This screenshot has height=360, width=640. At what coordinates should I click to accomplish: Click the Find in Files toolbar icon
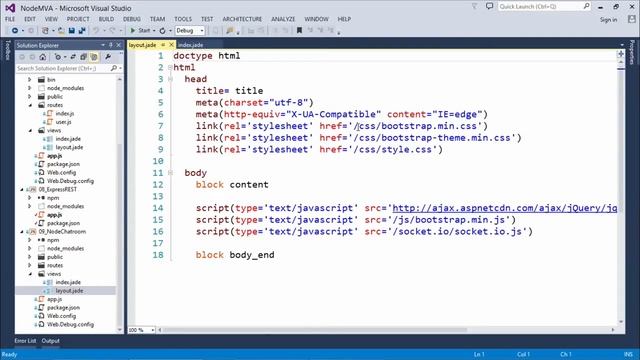tap(230, 31)
